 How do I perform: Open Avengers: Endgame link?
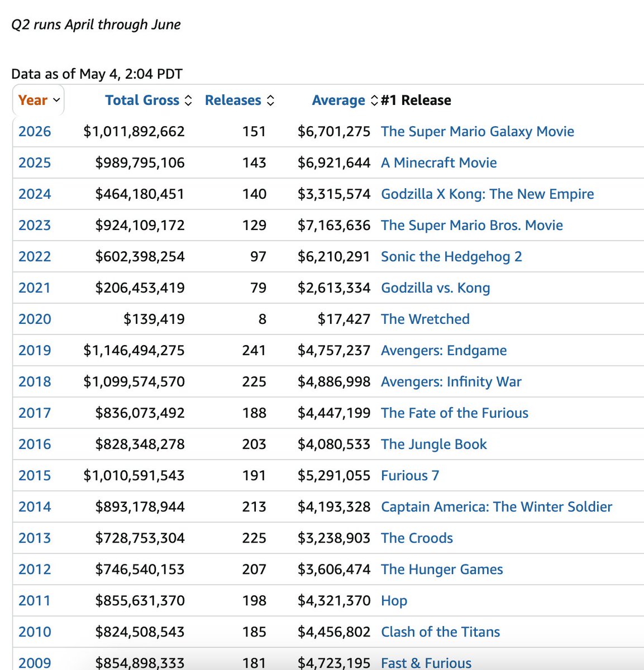(444, 351)
